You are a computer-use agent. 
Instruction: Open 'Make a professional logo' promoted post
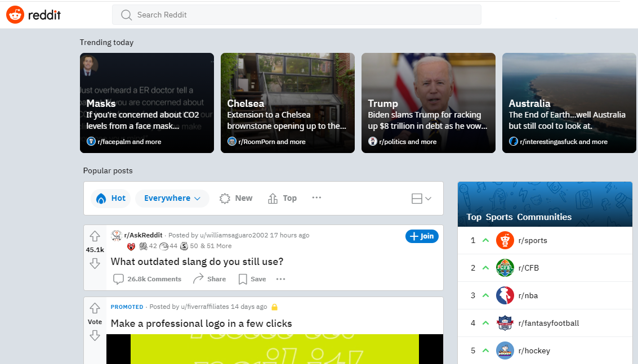202,323
